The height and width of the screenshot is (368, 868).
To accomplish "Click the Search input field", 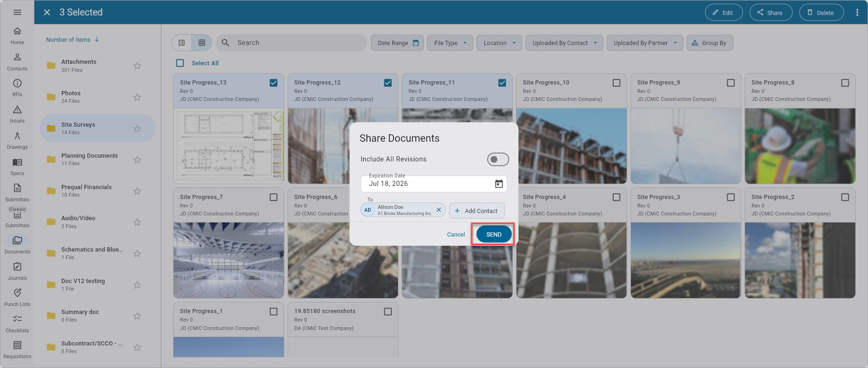I will (x=291, y=43).
